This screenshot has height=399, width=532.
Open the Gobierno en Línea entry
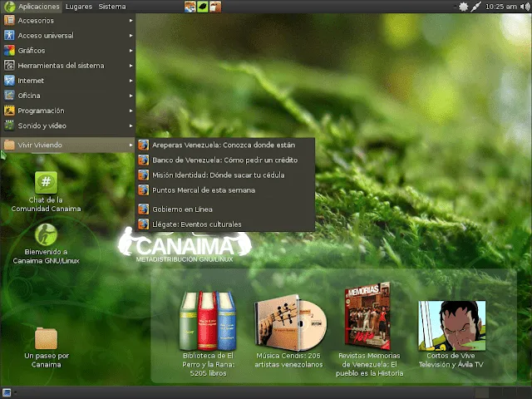(x=225, y=209)
